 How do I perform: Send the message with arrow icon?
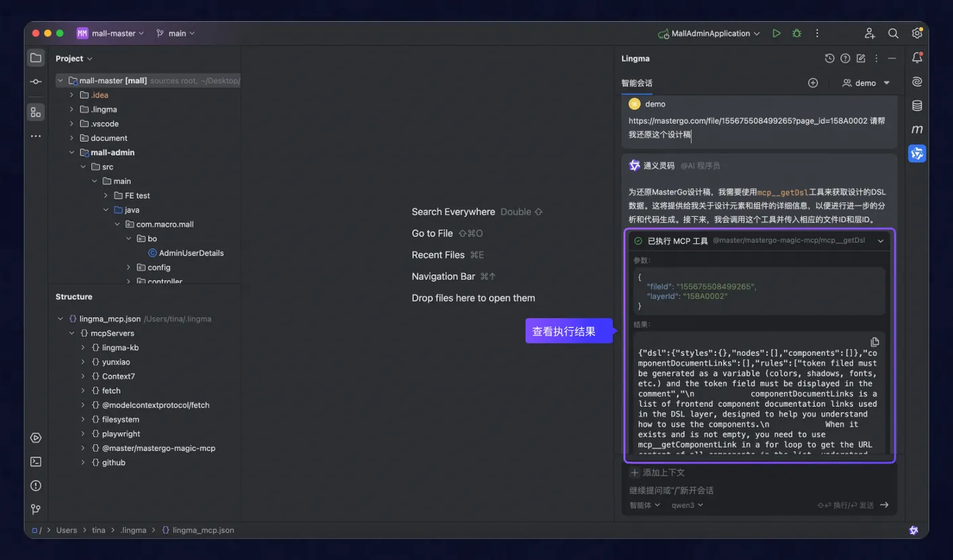[x=884, y=505]
